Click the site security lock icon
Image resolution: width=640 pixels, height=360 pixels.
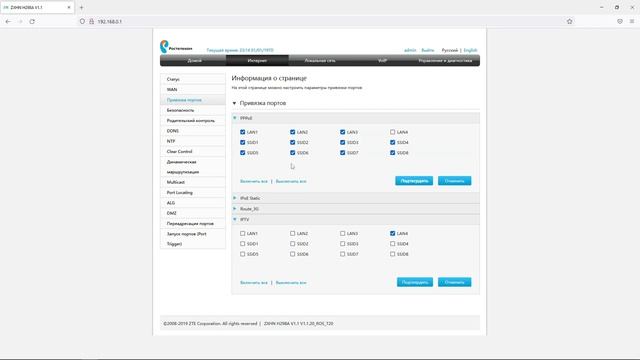point(91,21)
